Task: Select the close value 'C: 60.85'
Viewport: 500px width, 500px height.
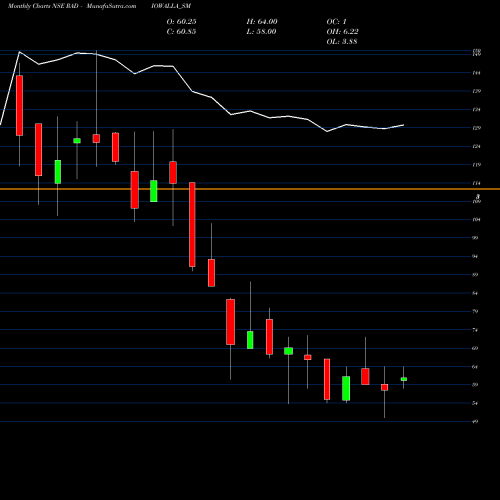Action: 181,32
